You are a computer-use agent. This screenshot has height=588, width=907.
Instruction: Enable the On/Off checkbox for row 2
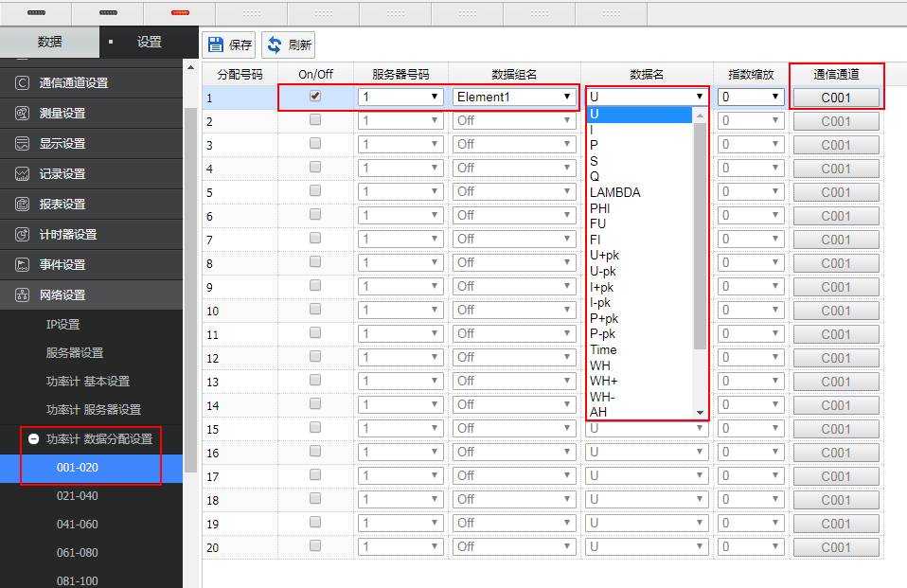(315, 120)
